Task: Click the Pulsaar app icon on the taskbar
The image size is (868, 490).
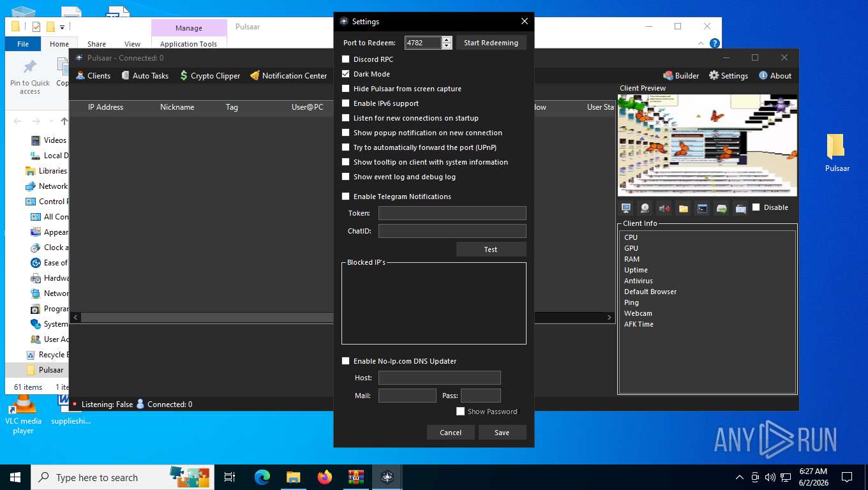Action: [x=387, y=477]
